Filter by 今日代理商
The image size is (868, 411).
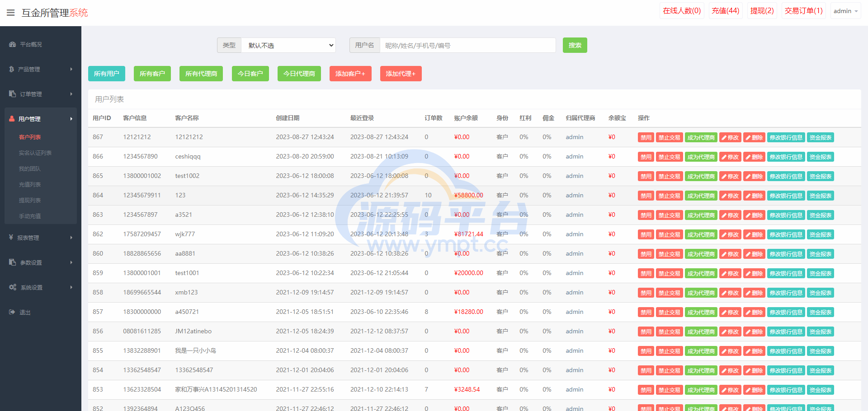(299, 74)
